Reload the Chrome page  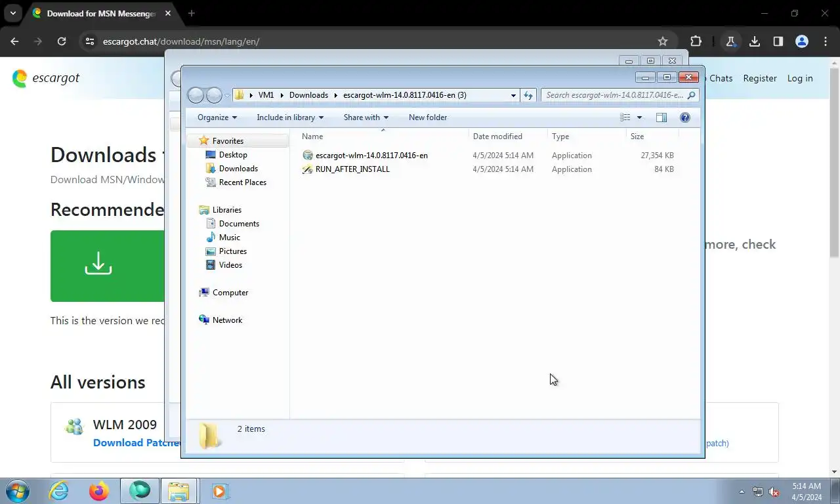point(62,41)
